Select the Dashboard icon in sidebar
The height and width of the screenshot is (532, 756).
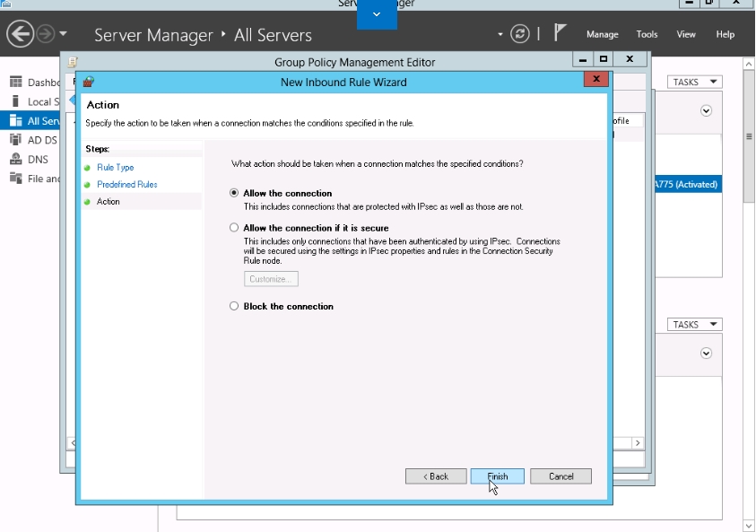[15, 83]
